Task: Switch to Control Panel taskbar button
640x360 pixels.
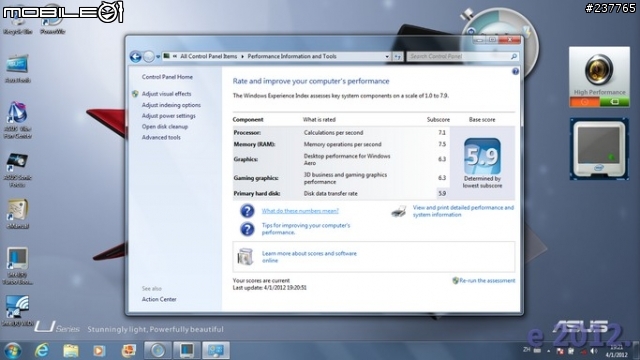Action: [x=216, y=350]
